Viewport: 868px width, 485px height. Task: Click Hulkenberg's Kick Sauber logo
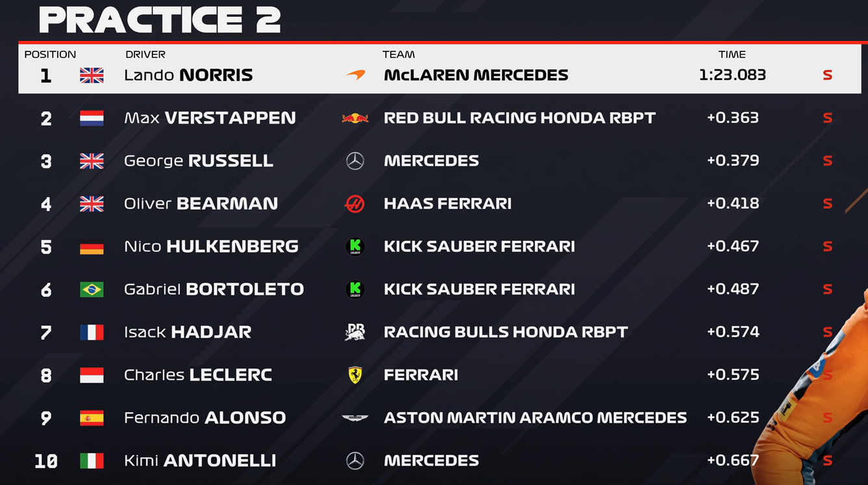coord(355,247)
